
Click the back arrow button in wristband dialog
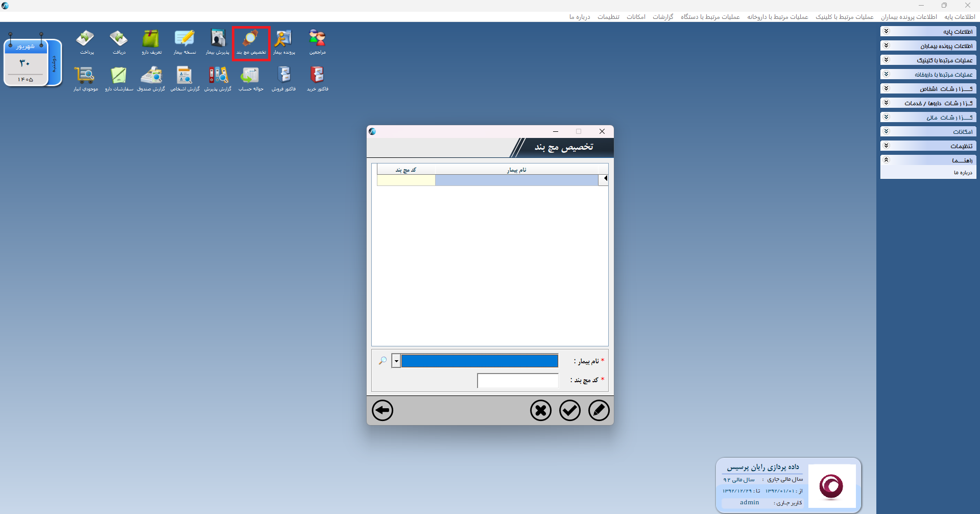click(x=383, y=410)
